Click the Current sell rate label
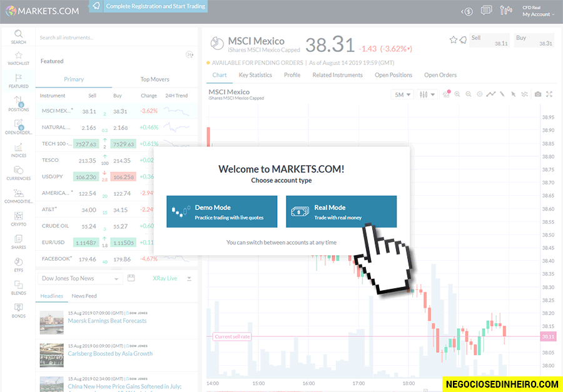This screenshot has width=563, height=392. click(232, 337)
